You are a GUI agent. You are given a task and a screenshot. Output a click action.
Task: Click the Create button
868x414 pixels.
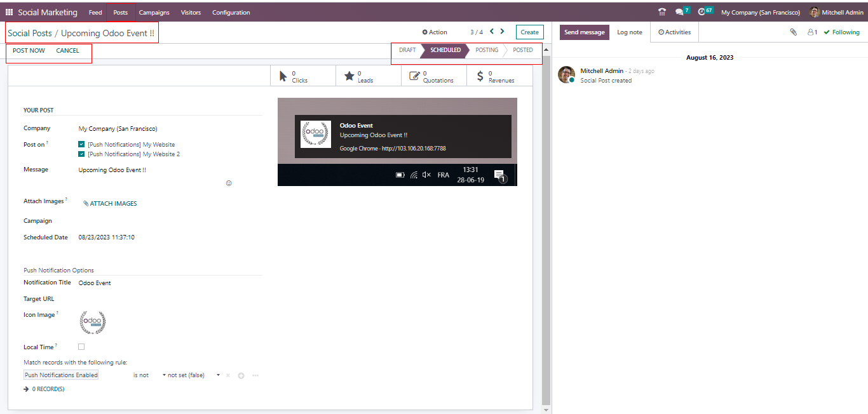[x=529, y=32]
